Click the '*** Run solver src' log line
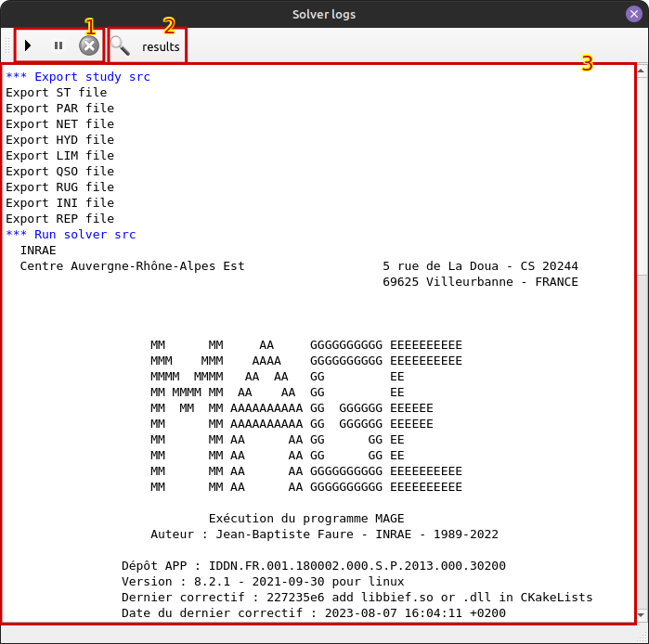The image size is (649, 644). tap(71, 235)
